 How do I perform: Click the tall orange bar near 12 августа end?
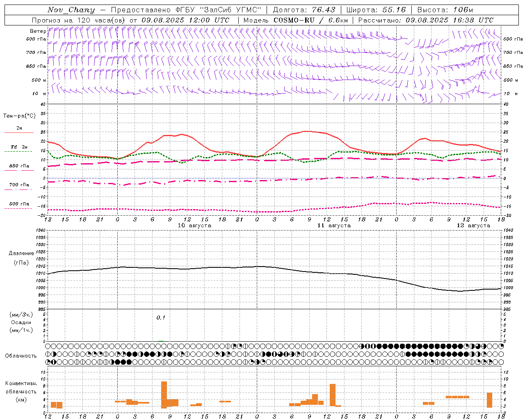click(x=489, y=400)
